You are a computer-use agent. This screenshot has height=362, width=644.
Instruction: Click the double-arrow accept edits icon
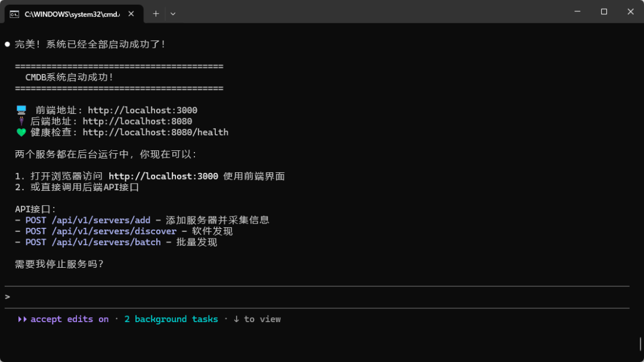[x=22, y=319]
